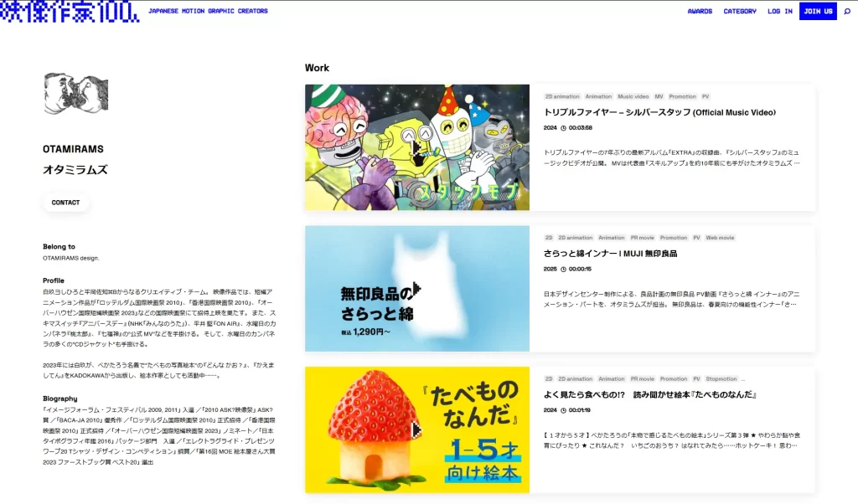
Task: Open title トリプルファイヤー – シルバースタッフ (Official Music Video)
Action: pos(659,113)
